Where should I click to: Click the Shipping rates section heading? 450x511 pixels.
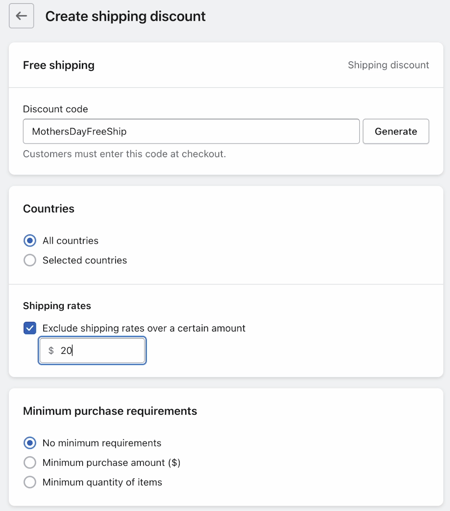coord(57,306)
